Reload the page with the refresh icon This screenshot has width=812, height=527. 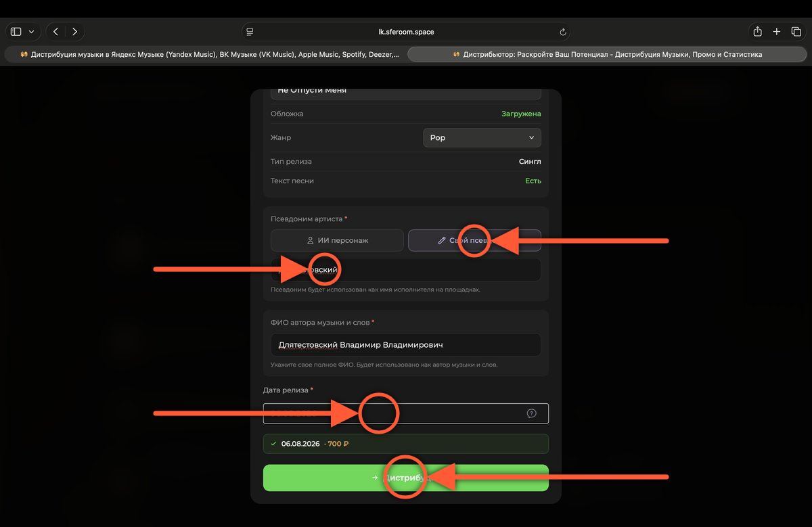click(562, 32)
